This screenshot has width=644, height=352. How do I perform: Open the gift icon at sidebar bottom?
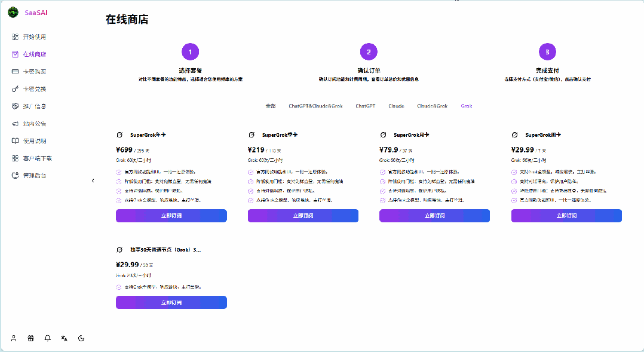point(31,338)
